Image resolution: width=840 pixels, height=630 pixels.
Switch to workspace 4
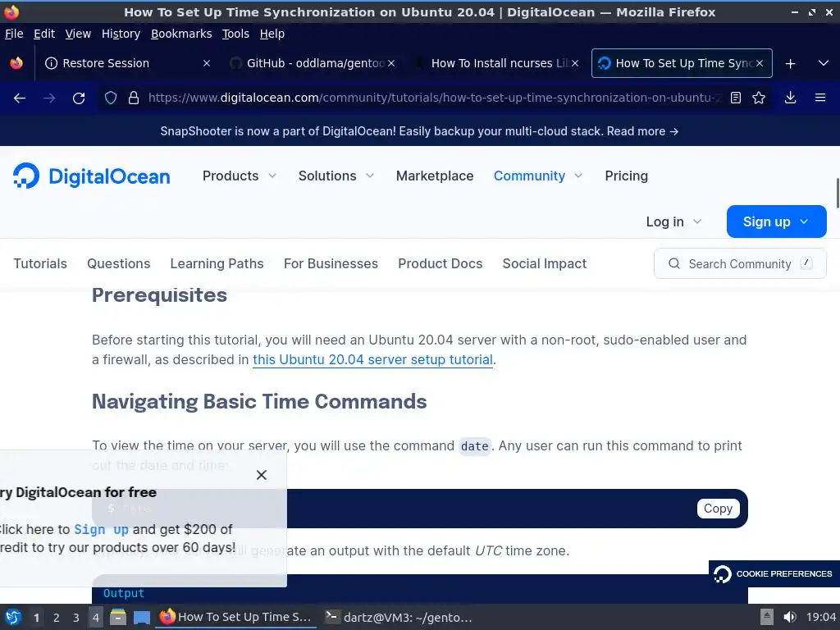95,618
